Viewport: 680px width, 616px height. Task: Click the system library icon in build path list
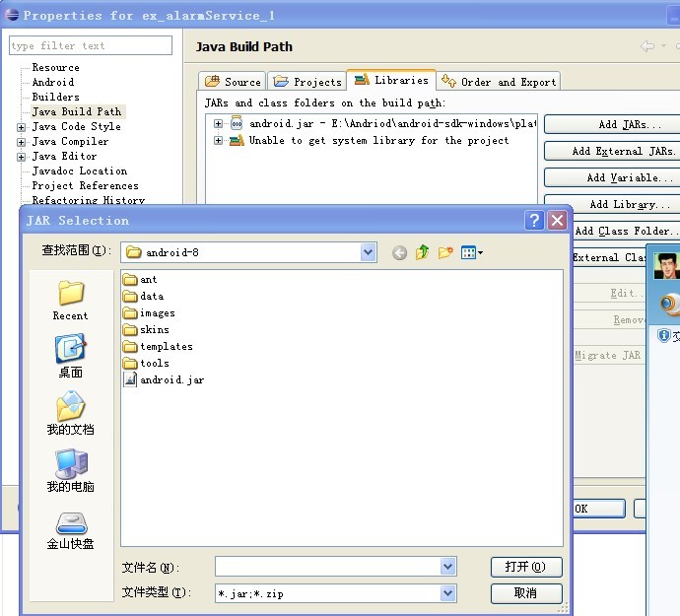coord(237,141)
